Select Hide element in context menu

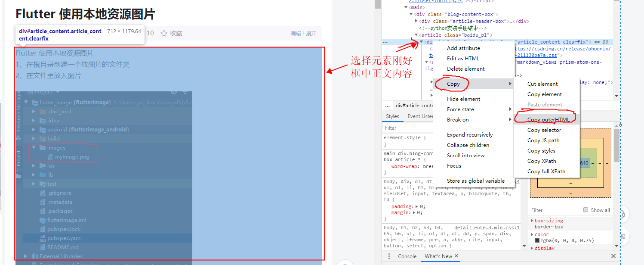click(x=474, y=99)
